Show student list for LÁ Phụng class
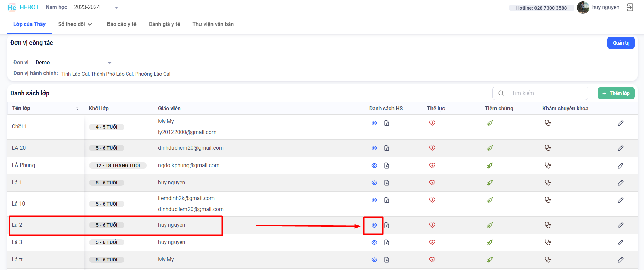The image size is (644, 270). pos(374,165)
